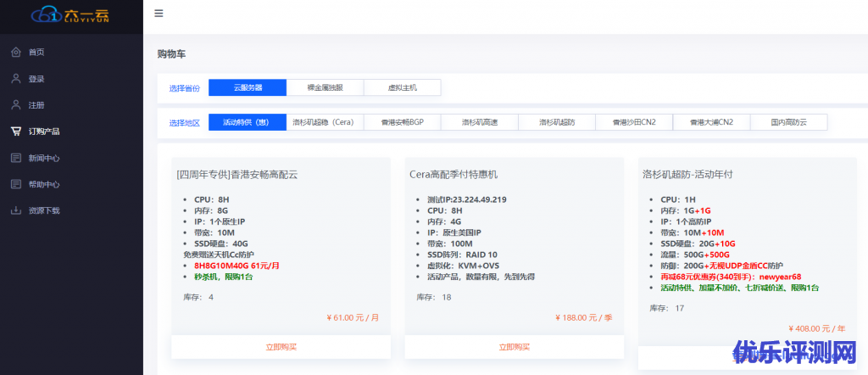The height and width of the screenshot is (375, 868).
Task: Choose the 洛杉矶超稳 (Cera) region tab
Action: pos(325,122)
